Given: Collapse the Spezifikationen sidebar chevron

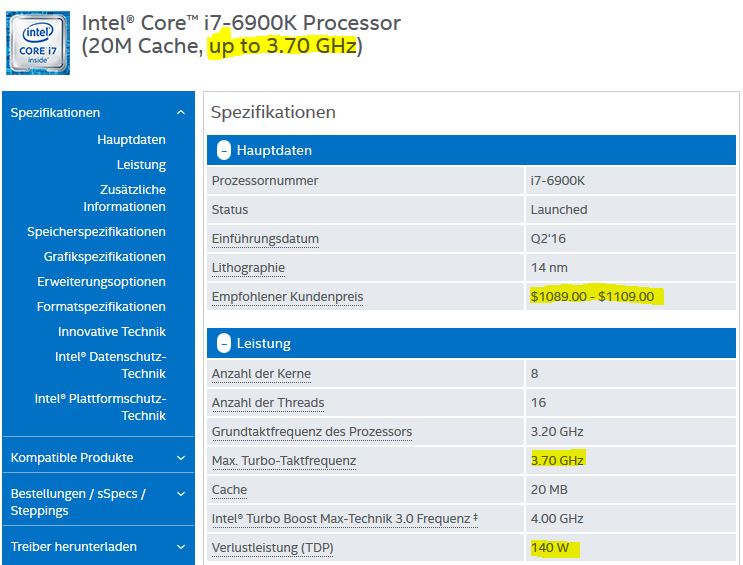Looking at the screenshot, I should (x=180, y=113).
